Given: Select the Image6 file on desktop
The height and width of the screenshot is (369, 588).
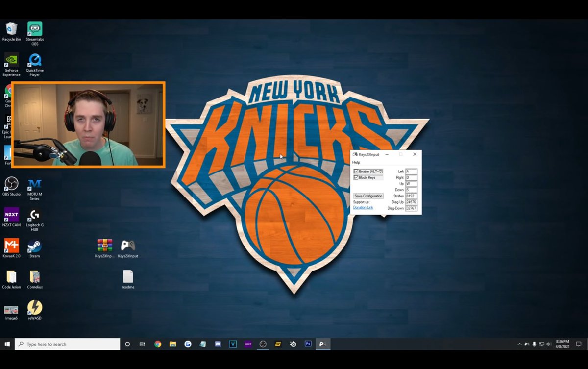Looking at the screenshot, I should click(11, 312).
